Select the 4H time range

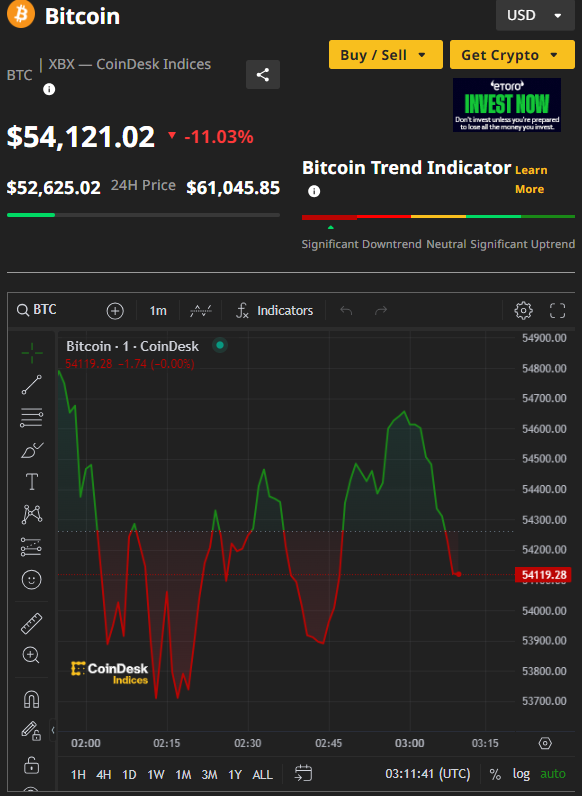(104, 774)
